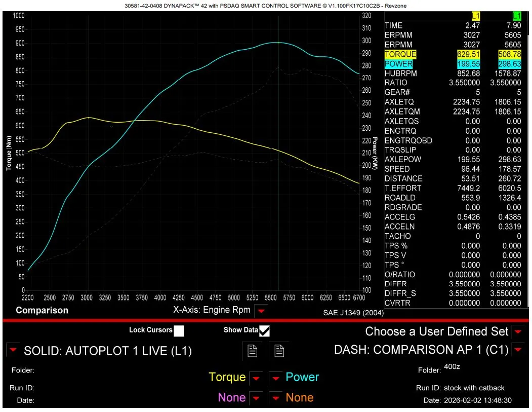Open the DASH: COMPARISON AP 1 dropdown

pos(517,350)
